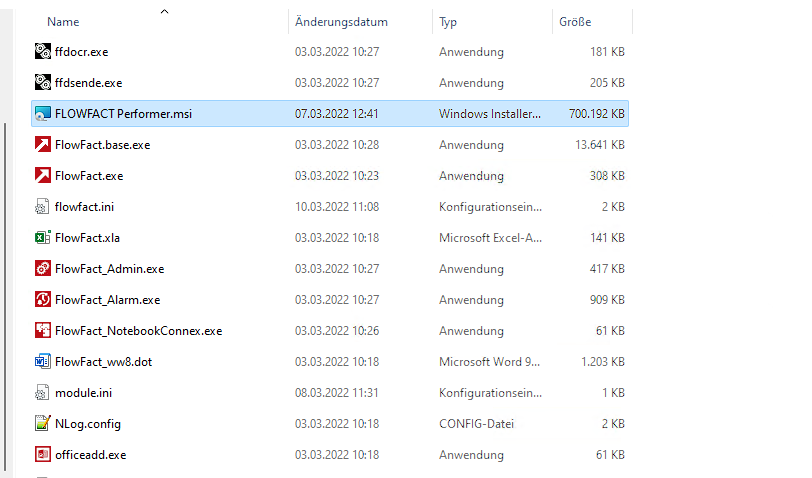This screenshot has width=812, height=478.
Task: Select the file name FlowFact_NotebookConnex.exe
Action: [139, 331]
